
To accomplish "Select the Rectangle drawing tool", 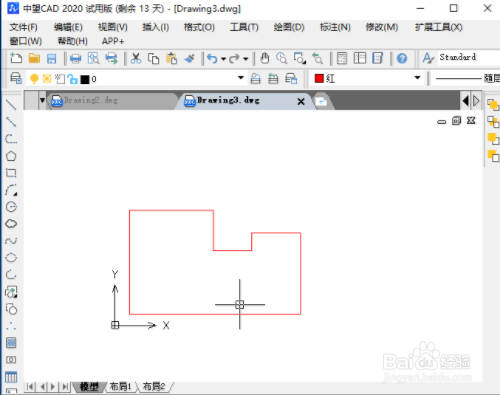I will (11, 173).
